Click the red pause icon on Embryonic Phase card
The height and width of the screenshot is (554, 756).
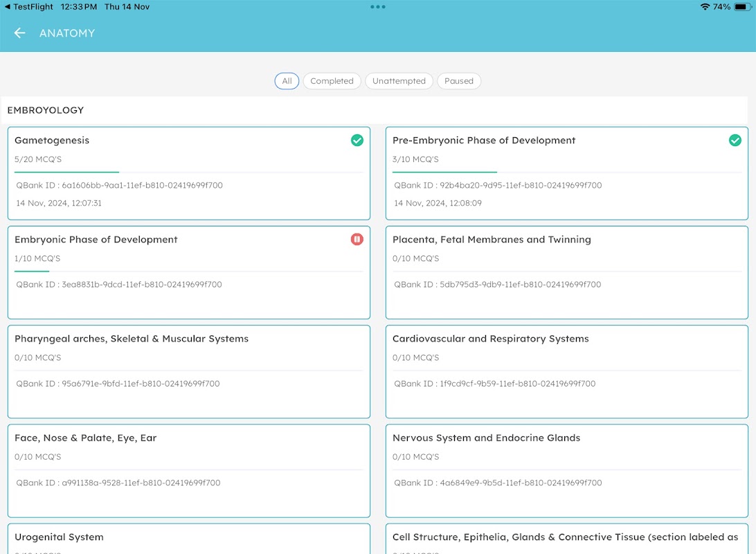[x=357, y=239]
